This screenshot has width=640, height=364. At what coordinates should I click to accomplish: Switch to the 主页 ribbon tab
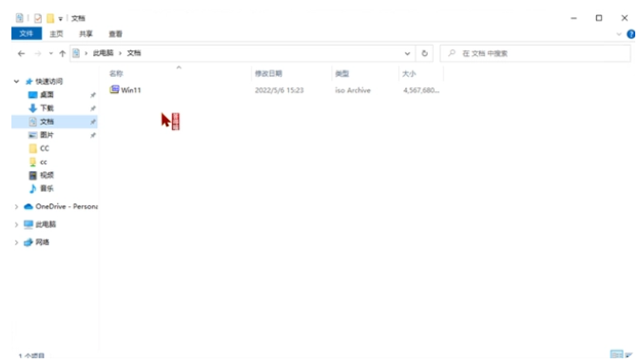pyautogui.click(x=56, y=34)
